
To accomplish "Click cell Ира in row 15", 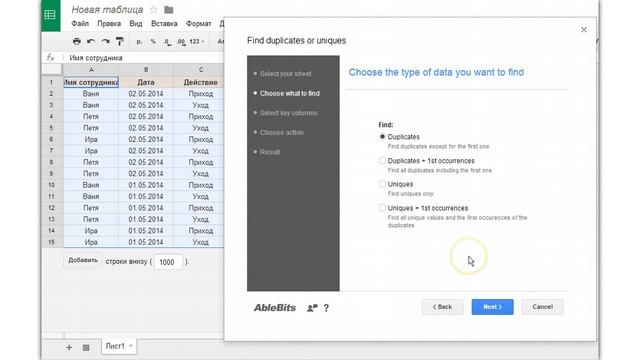I will click(x=91, y=242).
